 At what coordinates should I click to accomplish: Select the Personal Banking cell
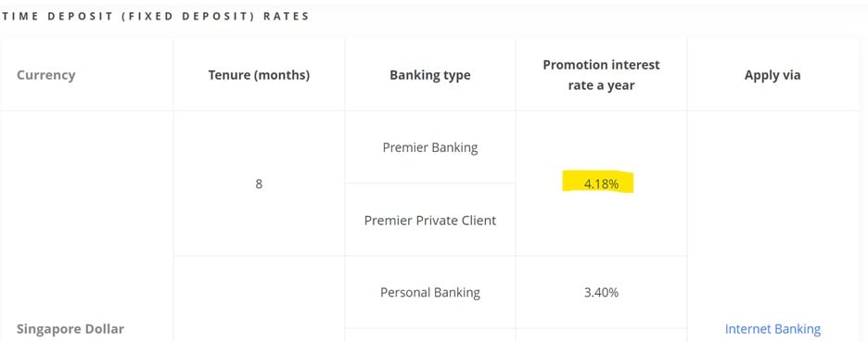pyautogui.click(x=430, y=292)
